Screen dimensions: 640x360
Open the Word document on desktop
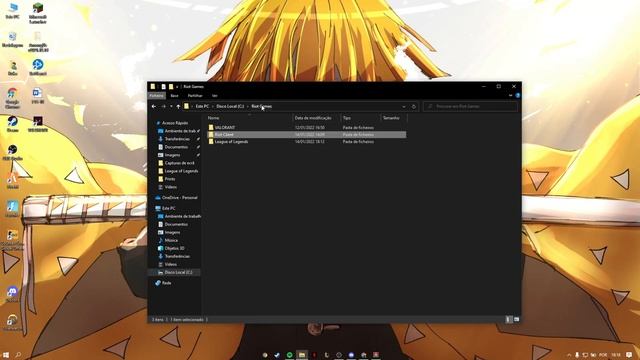(x=38, y=96)
